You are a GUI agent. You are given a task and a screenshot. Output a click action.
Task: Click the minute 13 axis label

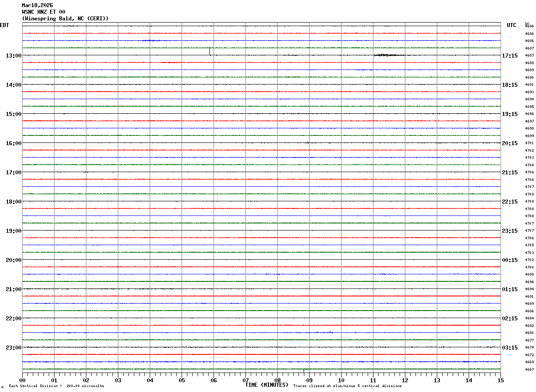437,380
